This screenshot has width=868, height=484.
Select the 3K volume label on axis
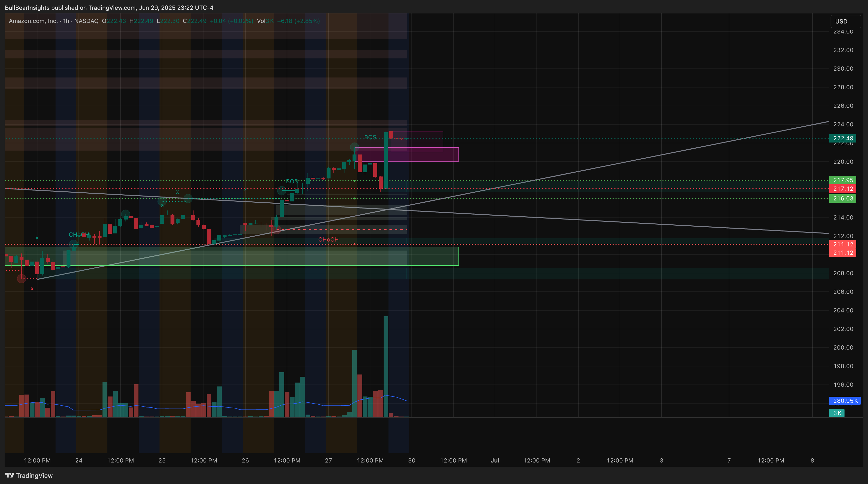coord(837,413)
